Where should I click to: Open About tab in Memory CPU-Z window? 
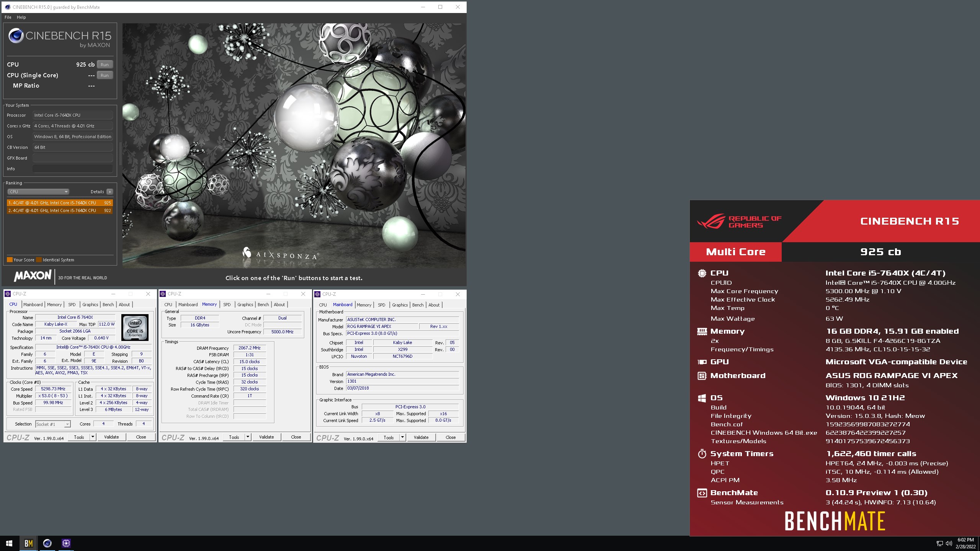279,305
